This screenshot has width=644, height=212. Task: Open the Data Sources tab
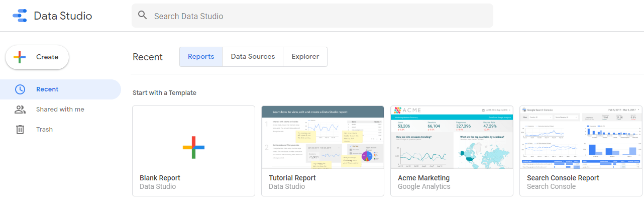click(253, 57)
